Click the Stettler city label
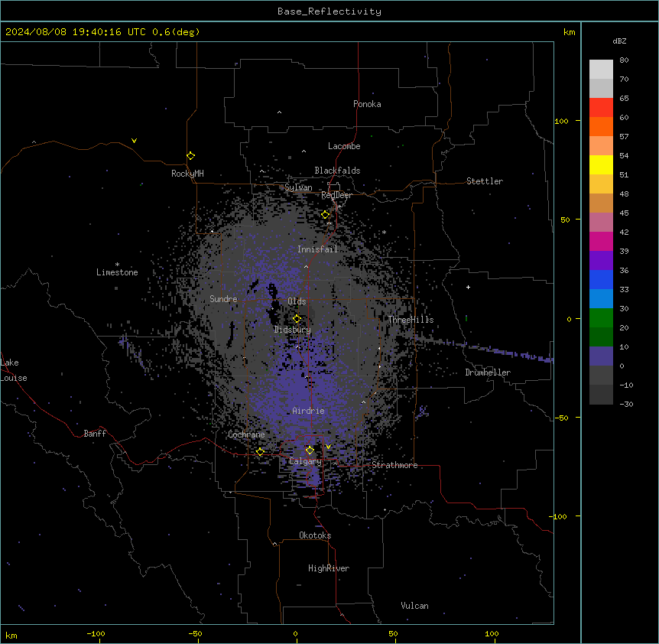 (485, 181)
